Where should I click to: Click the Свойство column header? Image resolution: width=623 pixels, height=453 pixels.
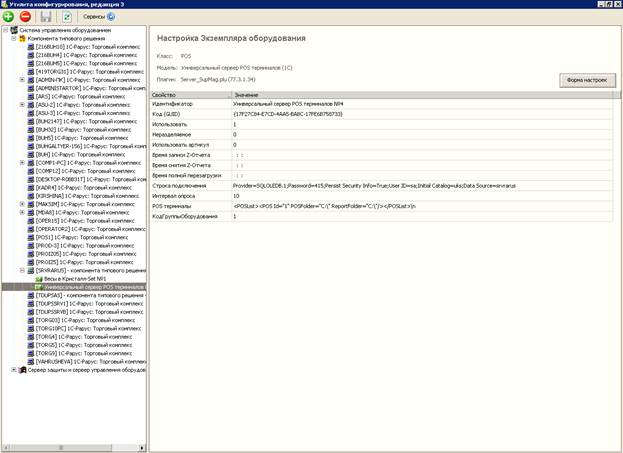[190, 95]
